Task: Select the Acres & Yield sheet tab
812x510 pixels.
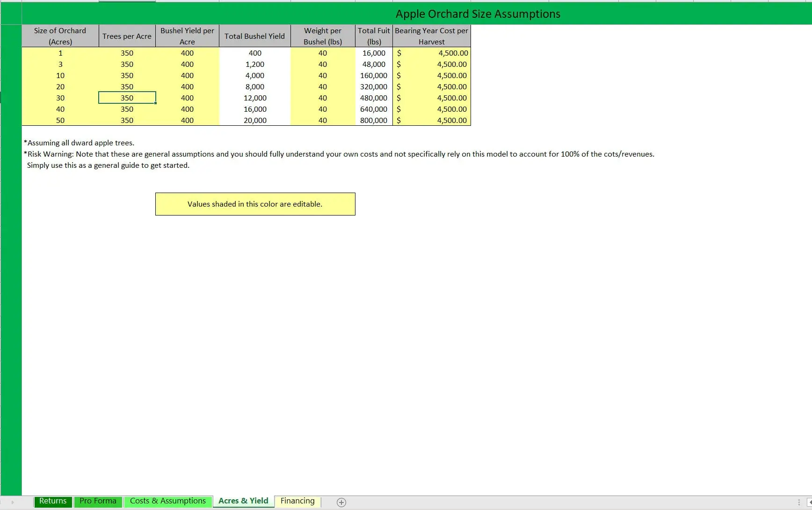Action: pyautogui.click(x=243, y=501)
